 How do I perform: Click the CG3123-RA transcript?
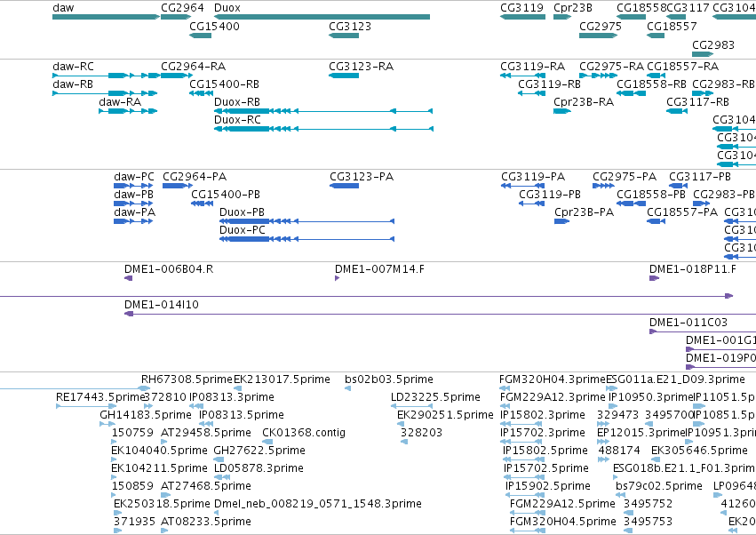pyautogui.click(x=344, y=76)
